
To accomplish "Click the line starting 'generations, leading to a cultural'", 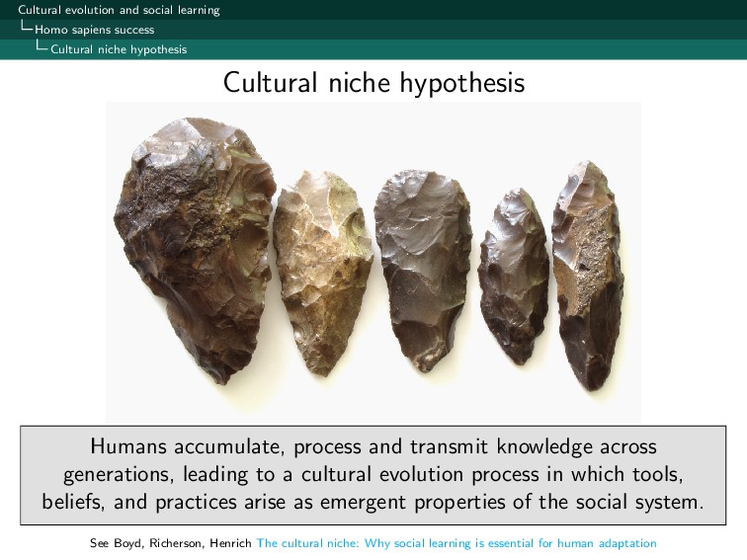I will (373, 475).
